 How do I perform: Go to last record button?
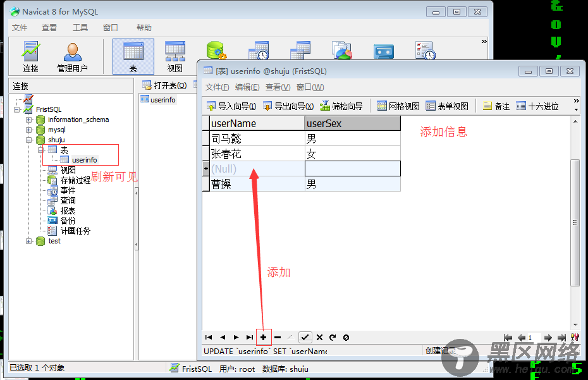pos(250,337)
